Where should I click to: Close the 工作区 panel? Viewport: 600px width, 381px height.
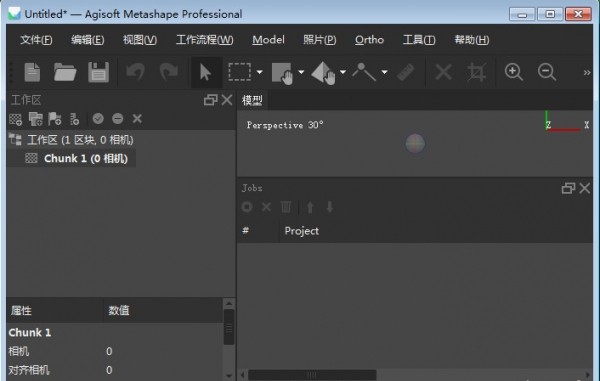[x=227, y=100]
